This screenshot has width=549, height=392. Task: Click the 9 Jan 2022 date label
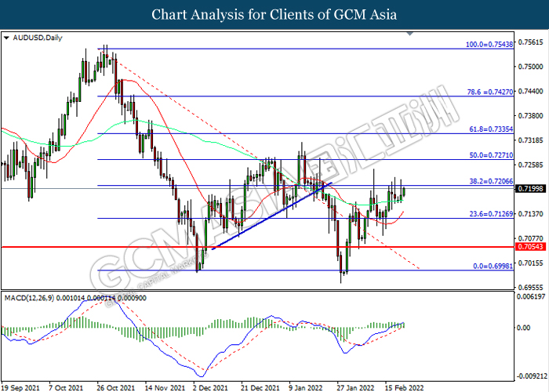(306, 388)
